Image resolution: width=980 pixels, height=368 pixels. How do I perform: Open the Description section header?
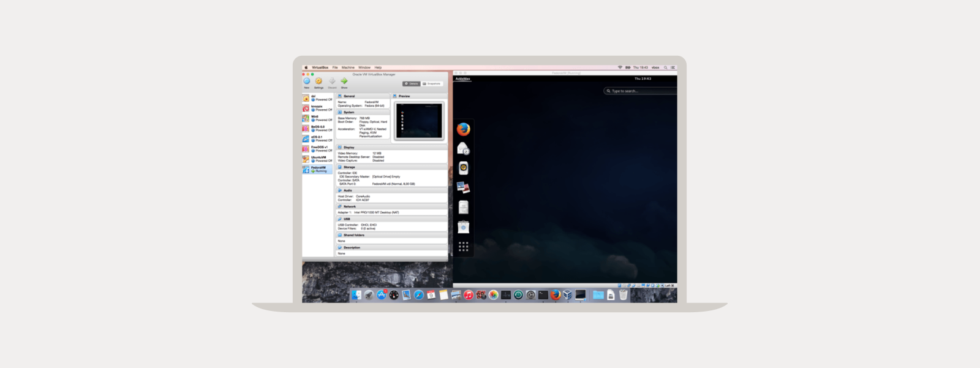392,248
